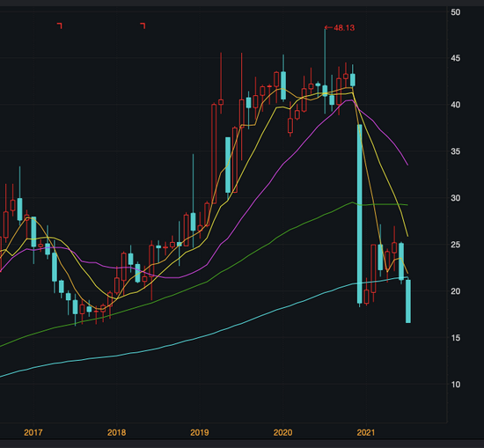Viewport: 484px width, 448px height.
Task: Click the red corner marker above 2017
Action: pos(60,26)
